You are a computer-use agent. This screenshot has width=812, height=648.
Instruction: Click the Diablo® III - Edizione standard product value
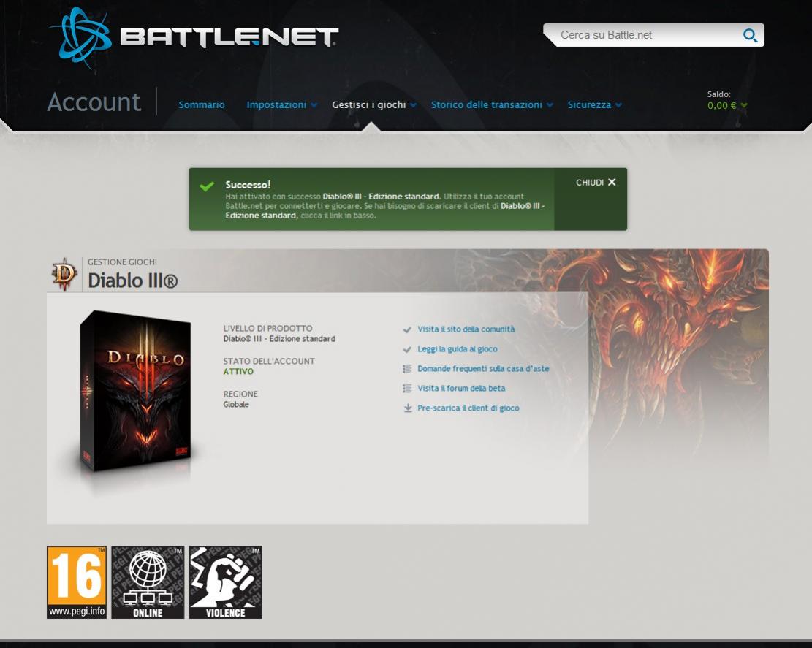279,339
